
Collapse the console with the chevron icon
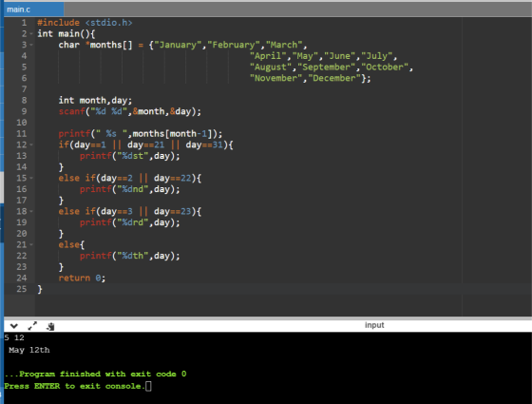[x=14, y=326]
